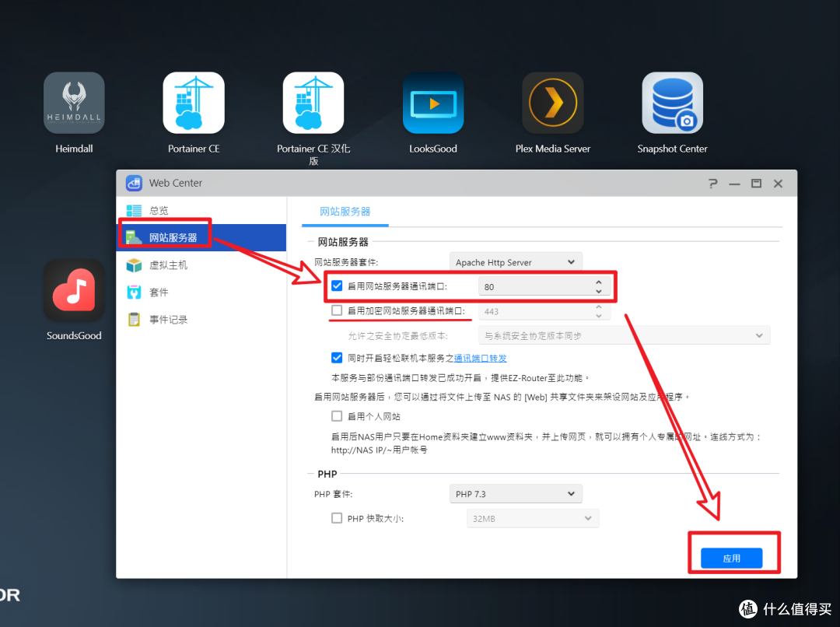The image size is (840, 627).
Task: Click the 应用 apply button
Action: tap(731, 558)
